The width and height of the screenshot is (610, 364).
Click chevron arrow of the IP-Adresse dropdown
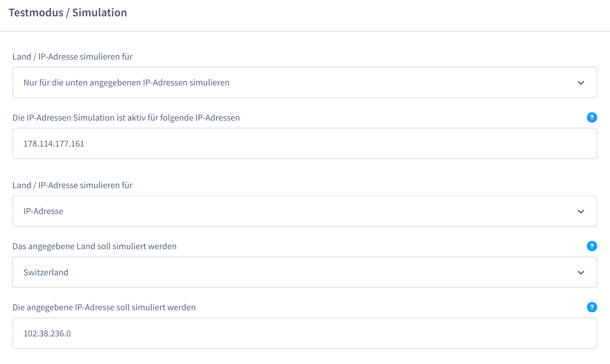point(581,211)
